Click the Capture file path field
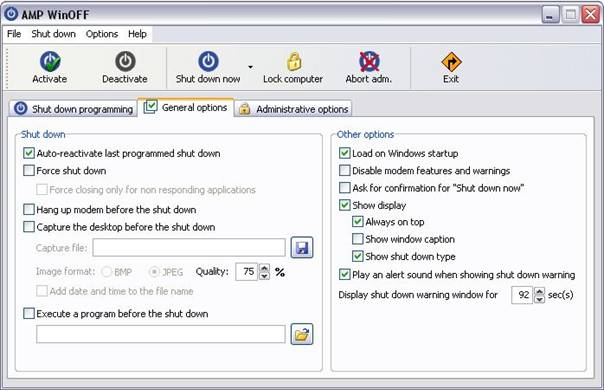The width and height of the screenshot is (604, 390). click(189, 247)
